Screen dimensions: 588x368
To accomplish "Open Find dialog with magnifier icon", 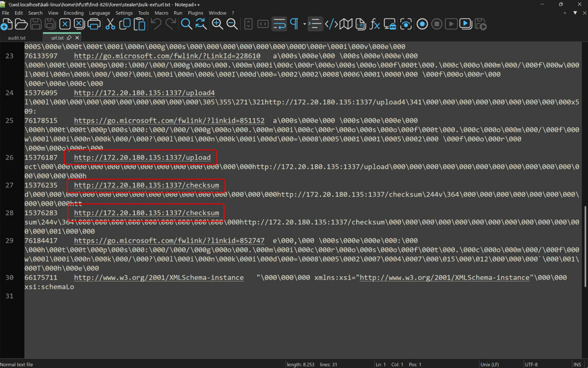I will coord(186,24).
